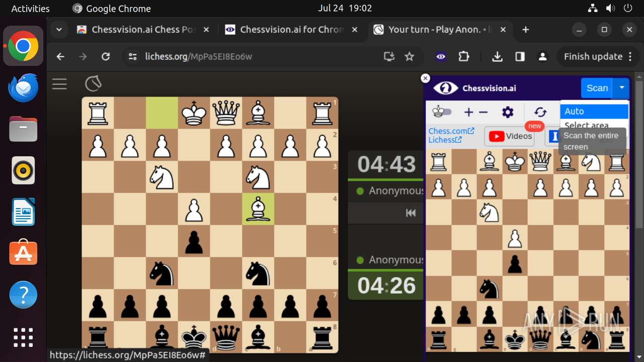Click the install app icon in address bar

[389, 57]
